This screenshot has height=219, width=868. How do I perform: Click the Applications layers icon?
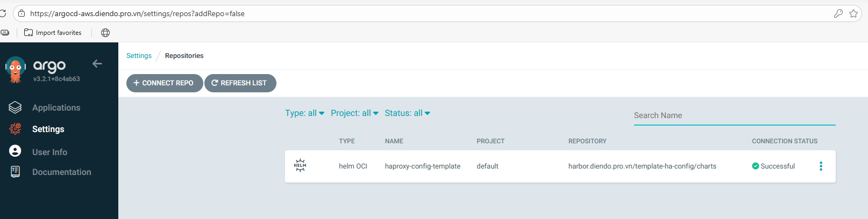15,107
